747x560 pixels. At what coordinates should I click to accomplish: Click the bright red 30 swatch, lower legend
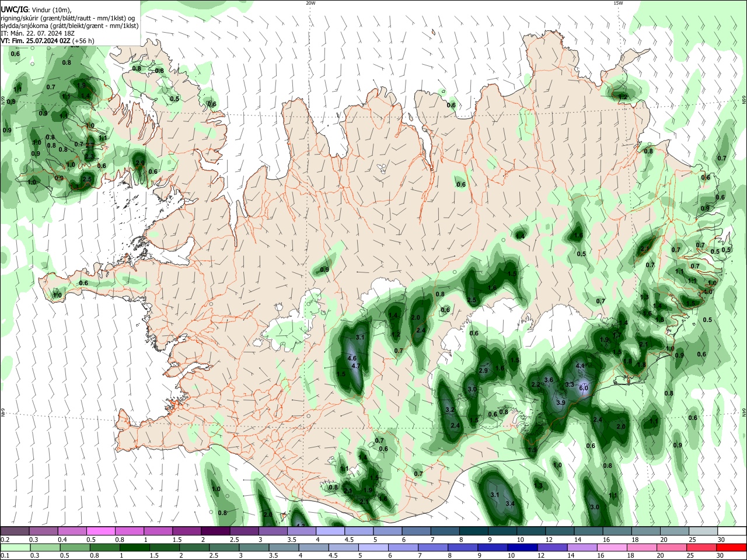coord(731,548)
